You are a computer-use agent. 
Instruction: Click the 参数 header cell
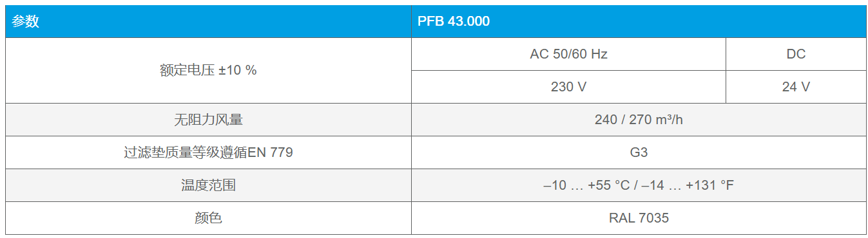(x=208, y=21)
